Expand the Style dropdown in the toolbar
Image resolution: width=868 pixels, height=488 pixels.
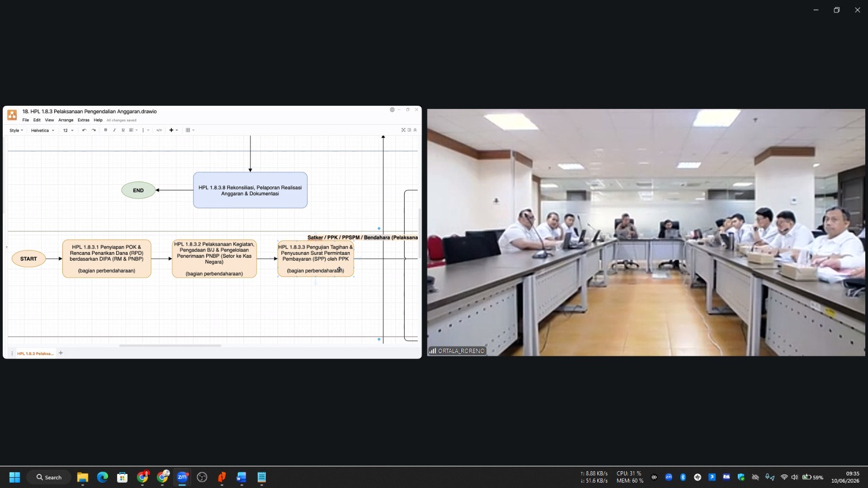tap(16, 130)
